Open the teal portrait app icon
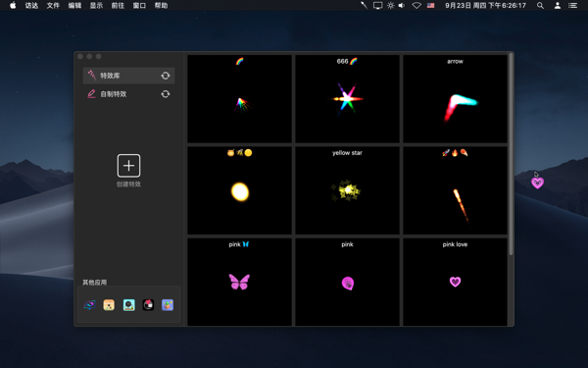The height and width of the screenshot is (368, 588). (x=128, y=304)
